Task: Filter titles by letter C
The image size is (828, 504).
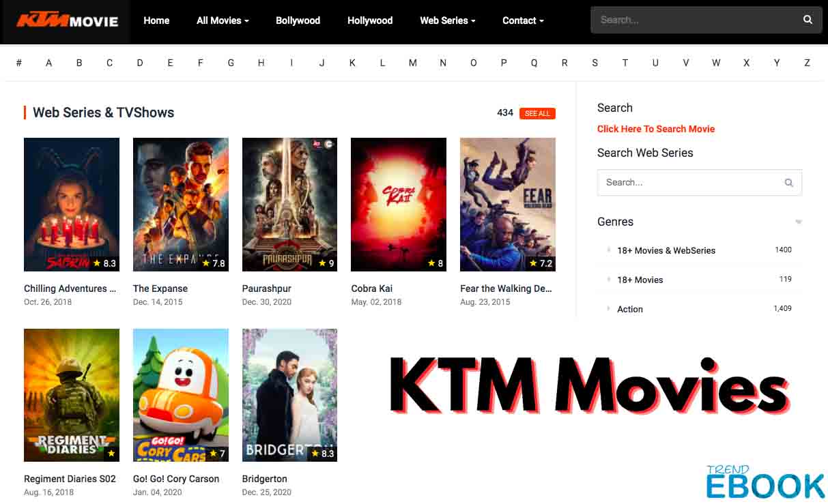Action: tap(109, 63)
